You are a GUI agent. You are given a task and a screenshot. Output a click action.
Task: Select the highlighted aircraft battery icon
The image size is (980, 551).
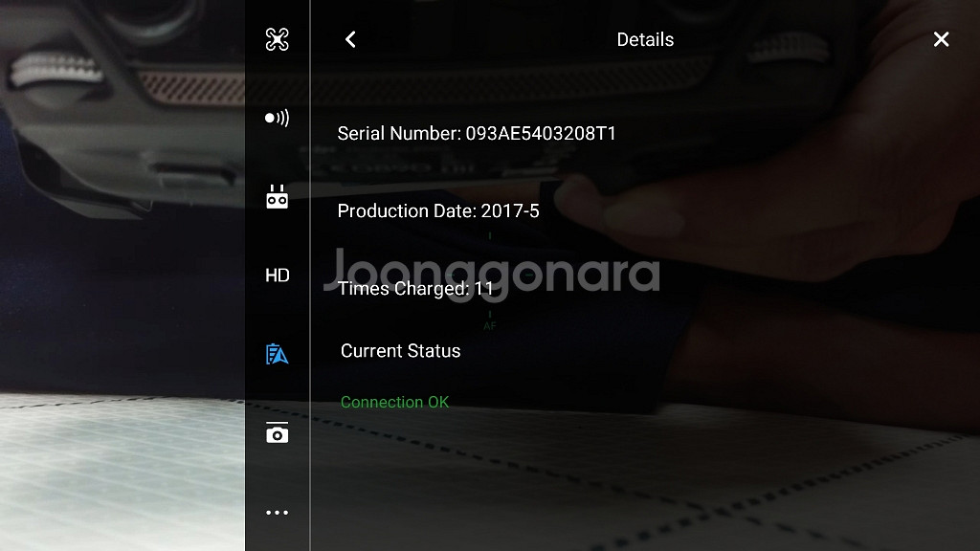coord(277,355)
